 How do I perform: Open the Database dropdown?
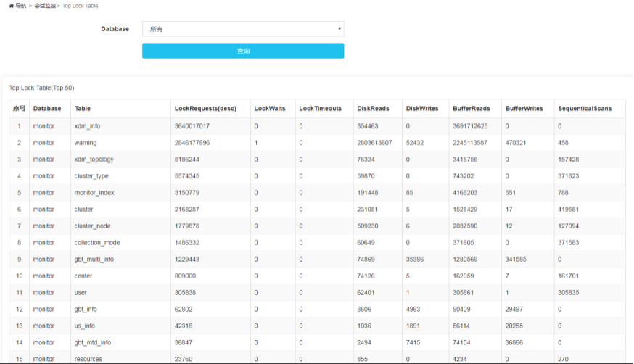(x=243, y=29)
